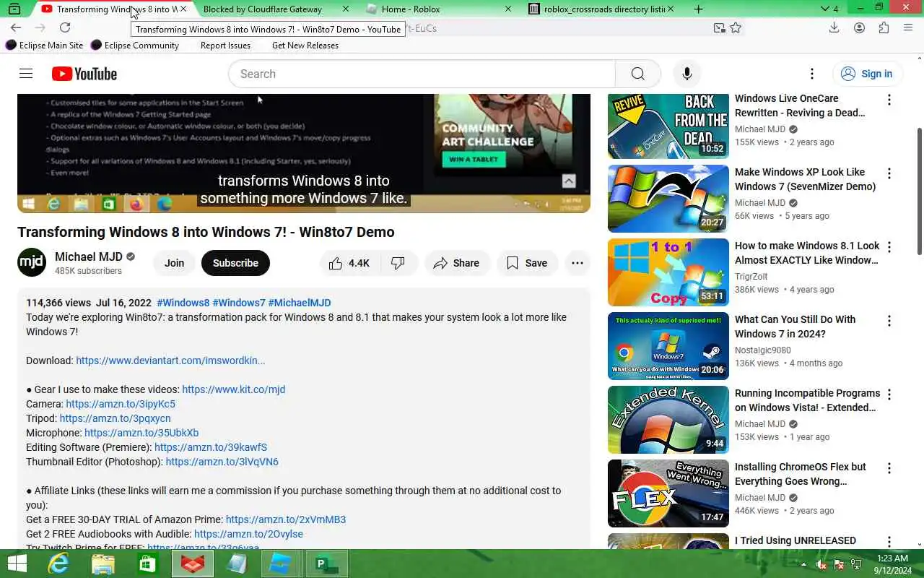Image resolution: width=924 pixels, height=578 pixels.
Task: Launch Internet Explorer from taskbar
Action: [58, 564]
